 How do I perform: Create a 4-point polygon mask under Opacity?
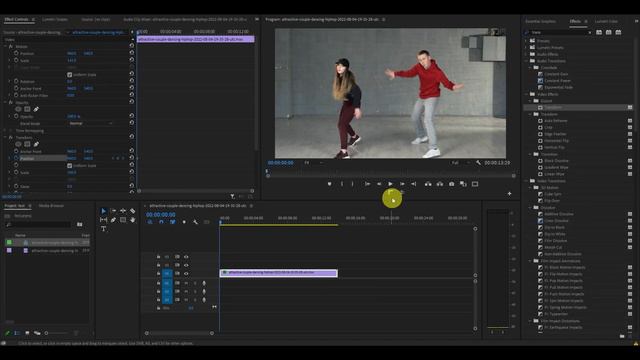click(27, 109)
